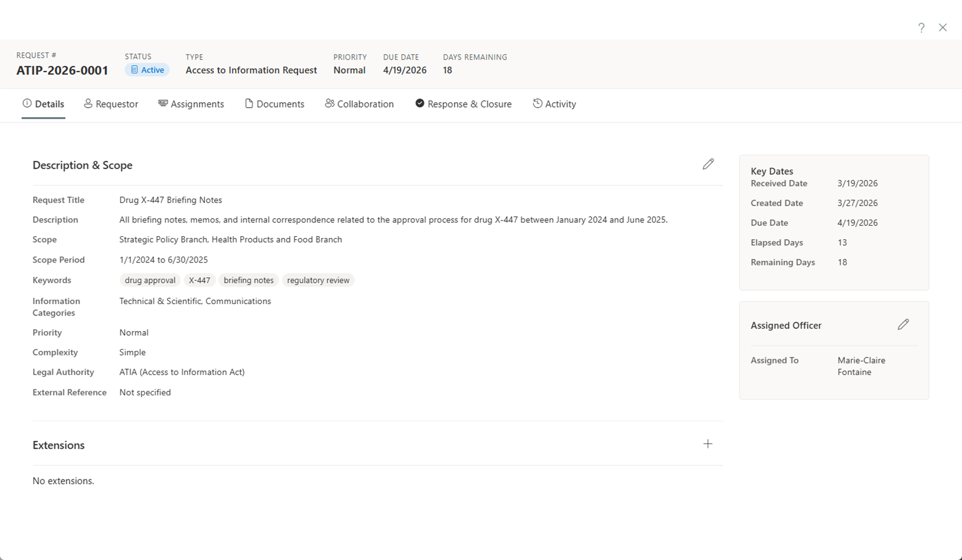Click the 'drug approval' keyword tag
The image size is (962, 560).
(x=150, y=281)
